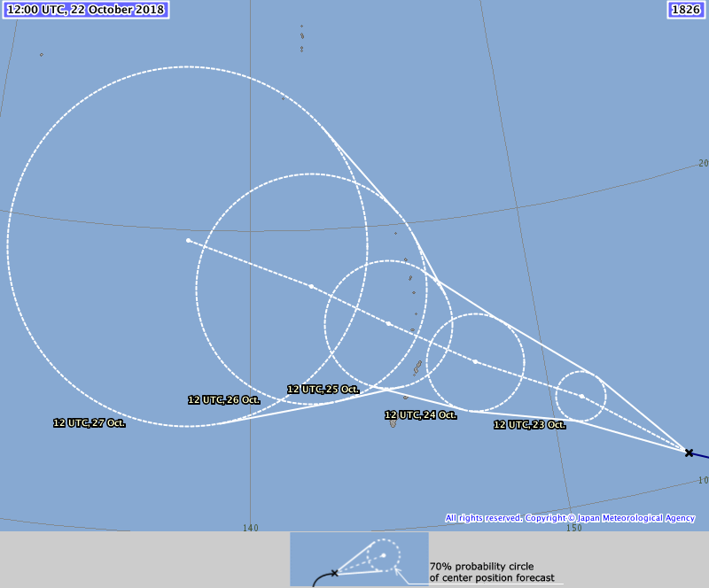The width and height of the screenshot is (709, 588).
Task: Click the forecast center dot inside the second-smallest probability circle
Action: [475, 361]
